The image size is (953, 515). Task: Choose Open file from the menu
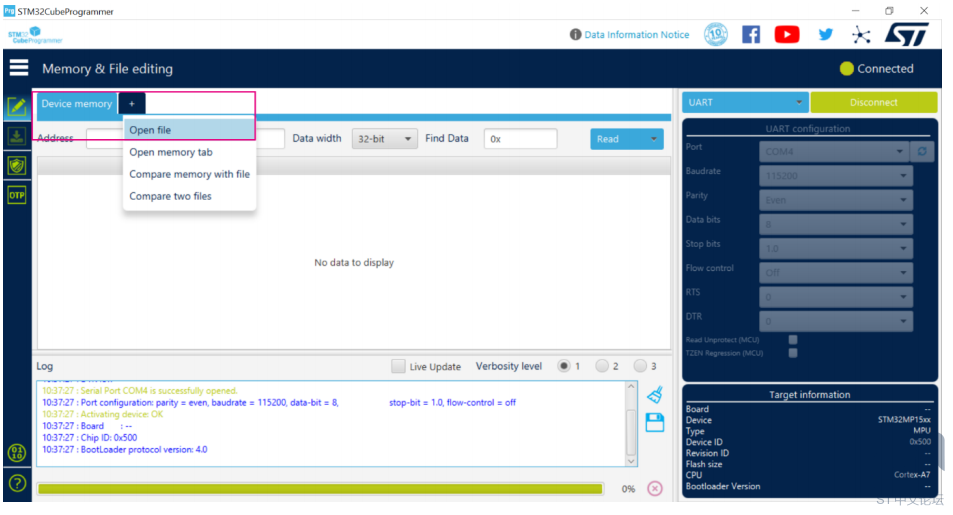tap(190, 130)
